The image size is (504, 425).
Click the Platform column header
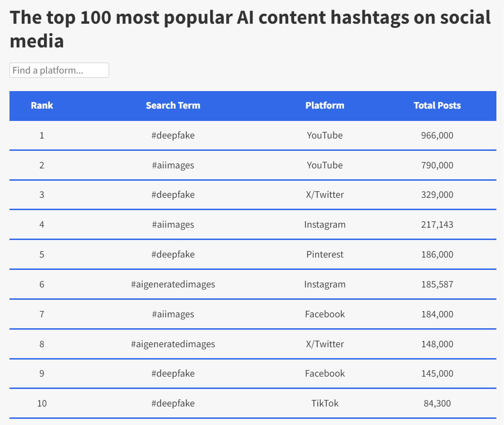[325, 105]
